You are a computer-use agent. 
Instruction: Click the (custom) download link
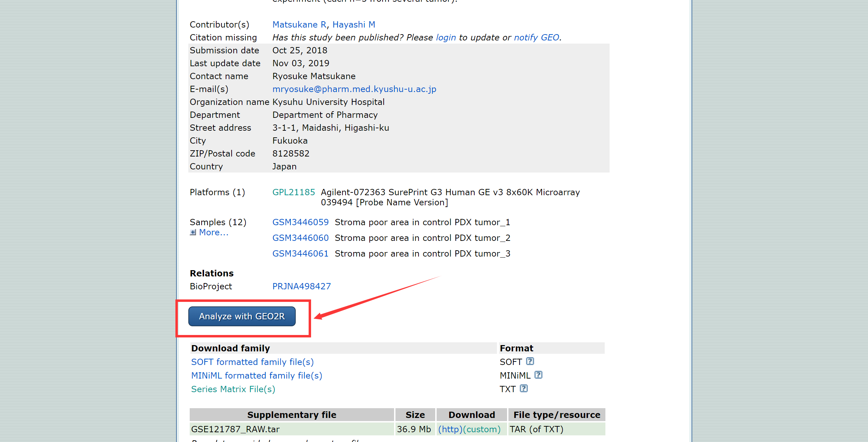point(482,429)
